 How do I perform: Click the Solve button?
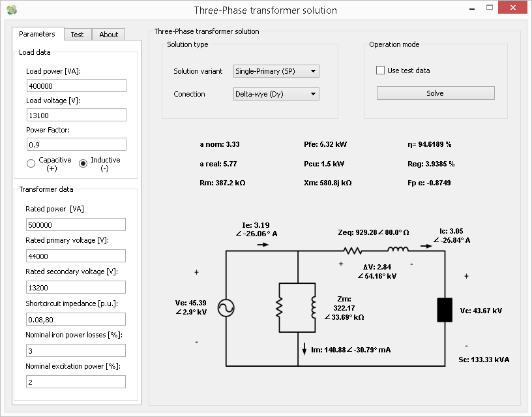tap(436, 93)
